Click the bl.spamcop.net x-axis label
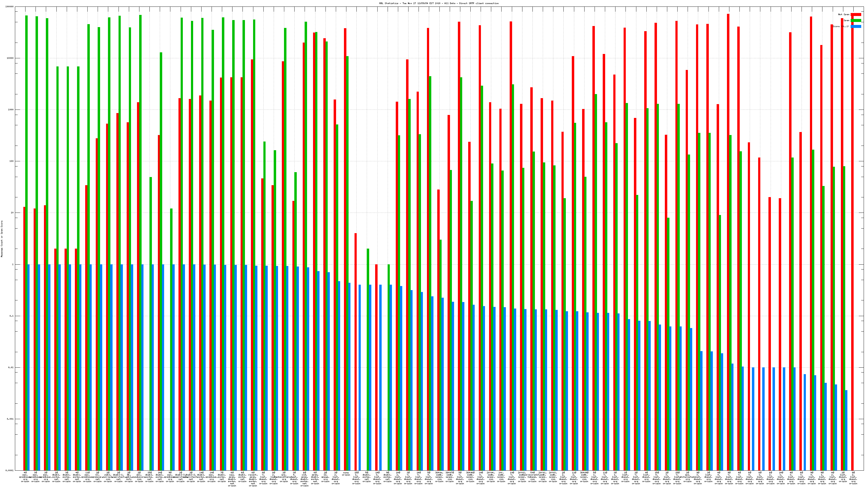 (x=98, y=477)
